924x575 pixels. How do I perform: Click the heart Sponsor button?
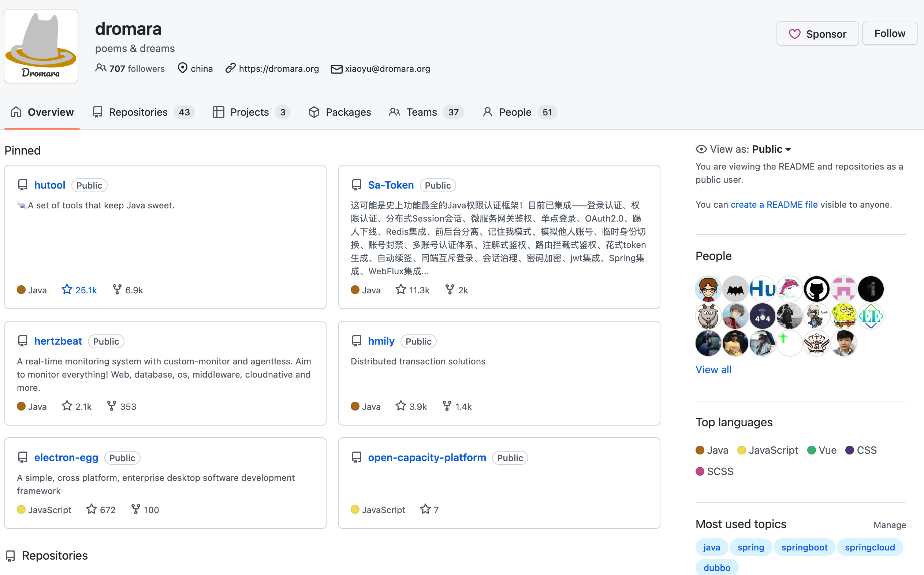pyautogui.click(x=817, y=34)
